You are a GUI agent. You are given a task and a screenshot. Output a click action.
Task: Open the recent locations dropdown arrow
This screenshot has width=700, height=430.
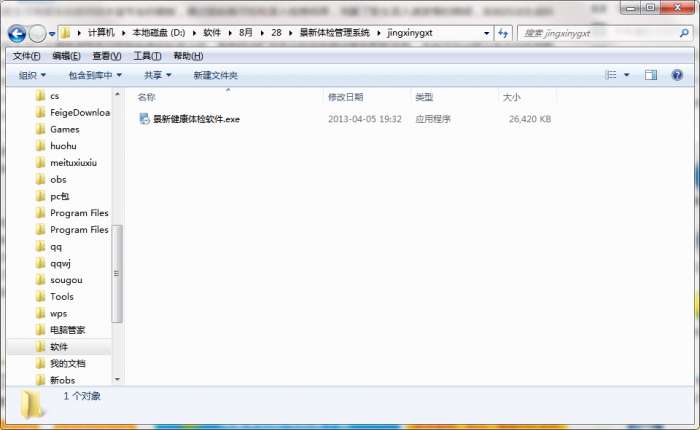[52, 33]
